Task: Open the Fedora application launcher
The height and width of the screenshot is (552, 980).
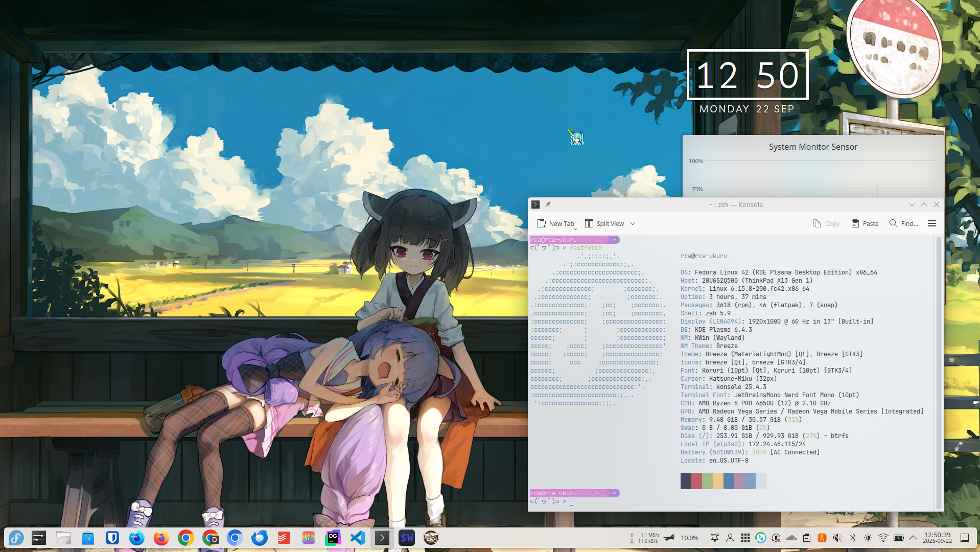Action: point(16,538)
